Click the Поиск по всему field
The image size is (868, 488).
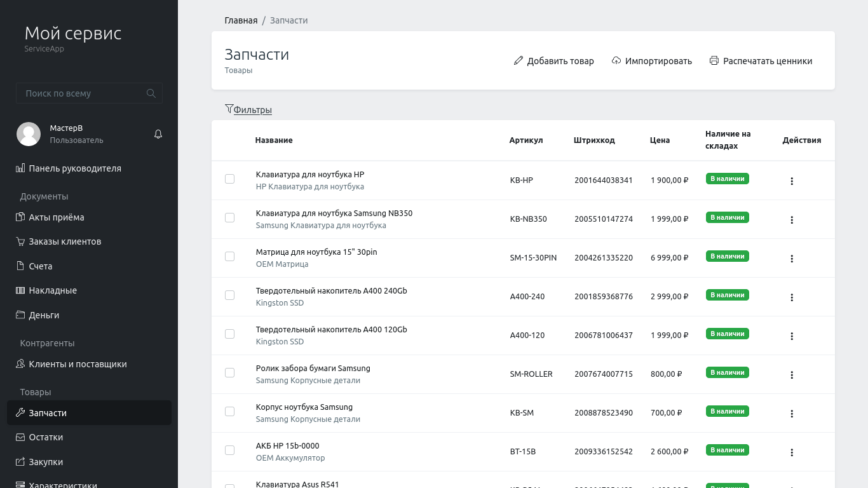(89, 93)
